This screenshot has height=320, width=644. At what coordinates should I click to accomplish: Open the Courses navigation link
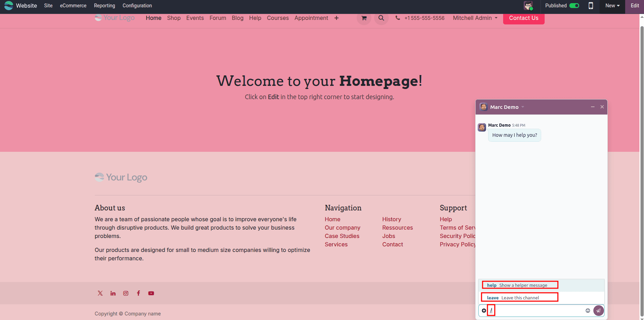click(x=278, y=18)
